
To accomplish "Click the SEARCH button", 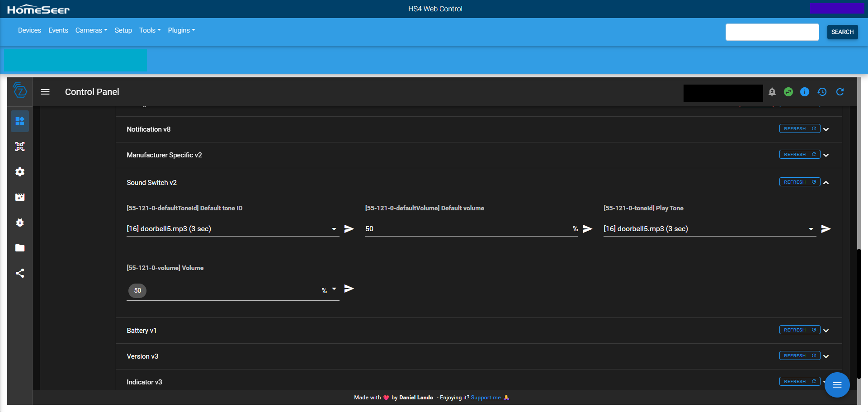I will tap(842, 32).
